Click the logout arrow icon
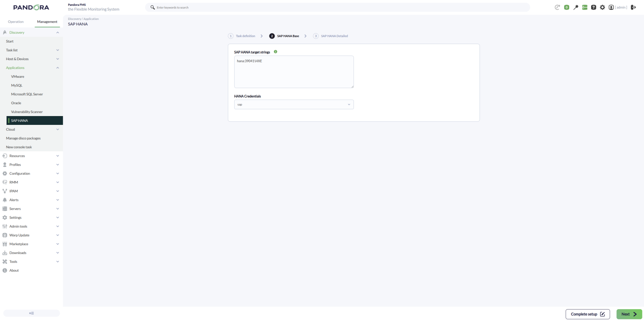 tap(633, 7)
